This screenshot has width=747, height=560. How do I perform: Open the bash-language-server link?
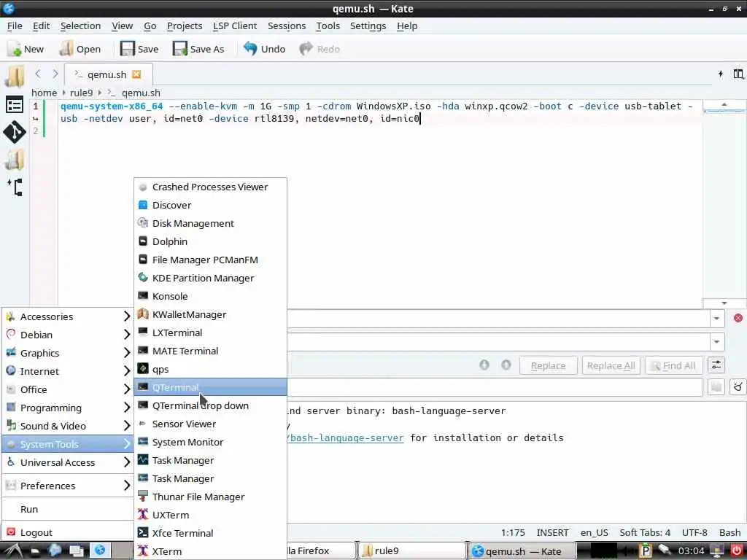click(346, 437)
